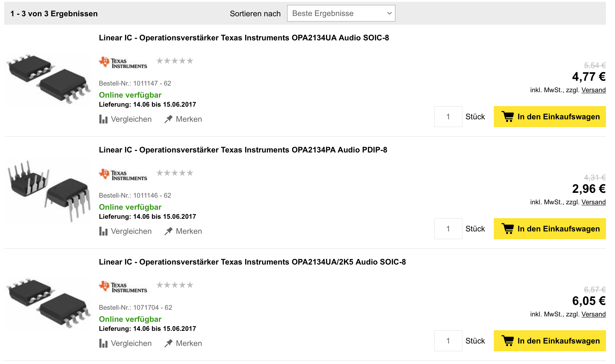Click the OPA2134PA Audio PDIP-8 product title
Viewport: 615px width, 364px height.
pyautogui.click(x=243, y=150)
